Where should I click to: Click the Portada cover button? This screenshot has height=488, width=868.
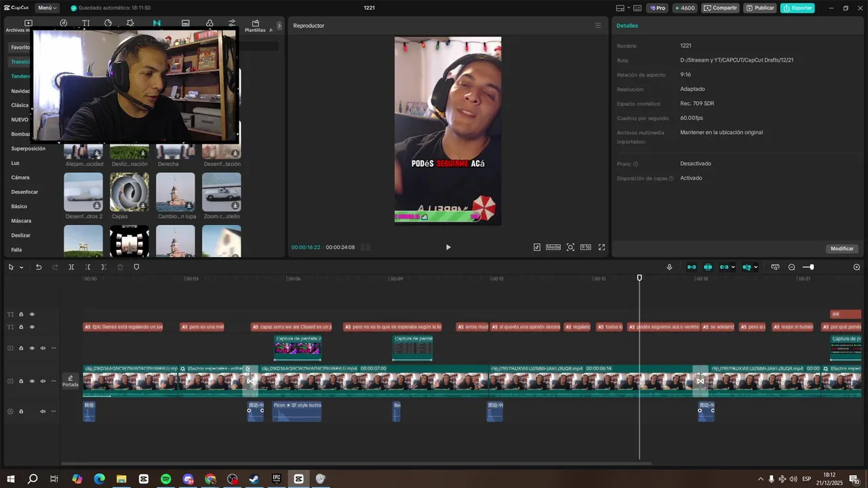click(x=71, y=382)
